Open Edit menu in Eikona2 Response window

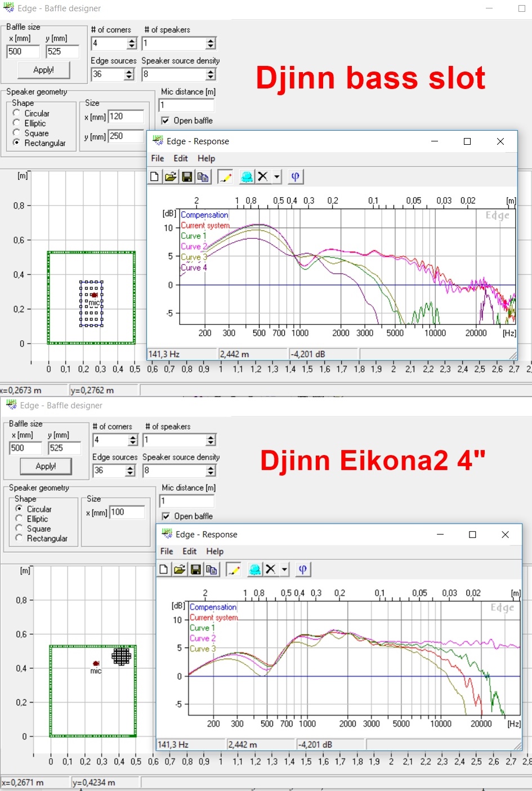[190, 551]
